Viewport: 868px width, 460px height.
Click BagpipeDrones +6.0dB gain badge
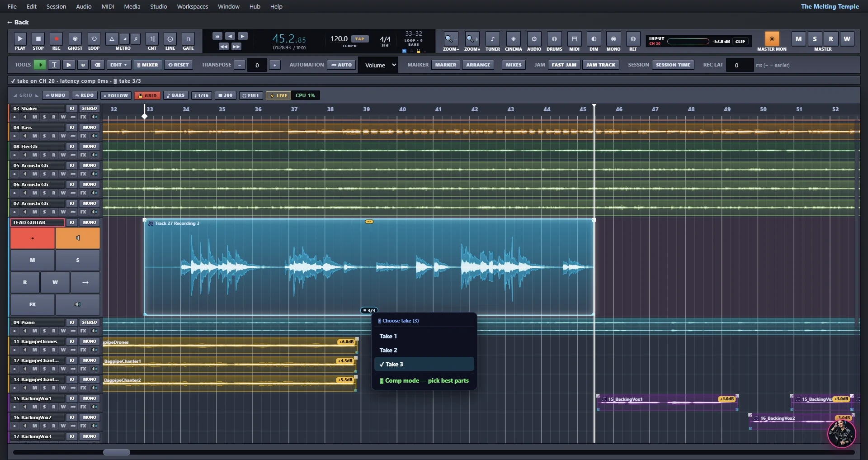(x=346, y=342)
